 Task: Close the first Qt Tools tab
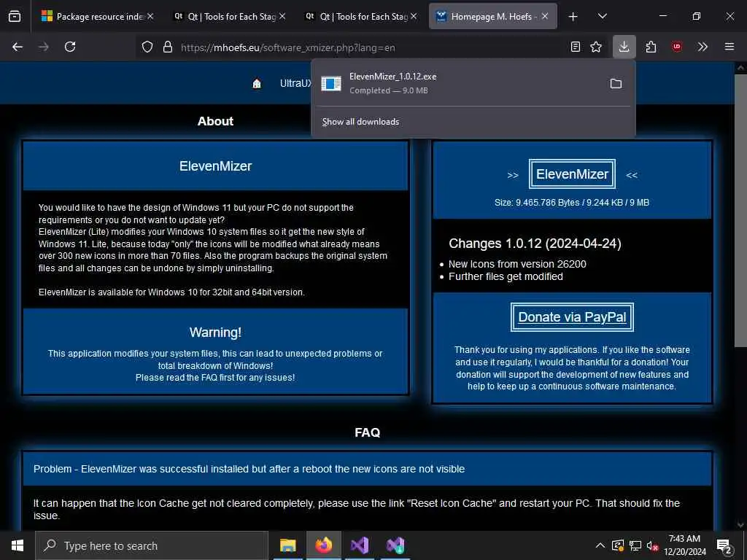point(282,16)
